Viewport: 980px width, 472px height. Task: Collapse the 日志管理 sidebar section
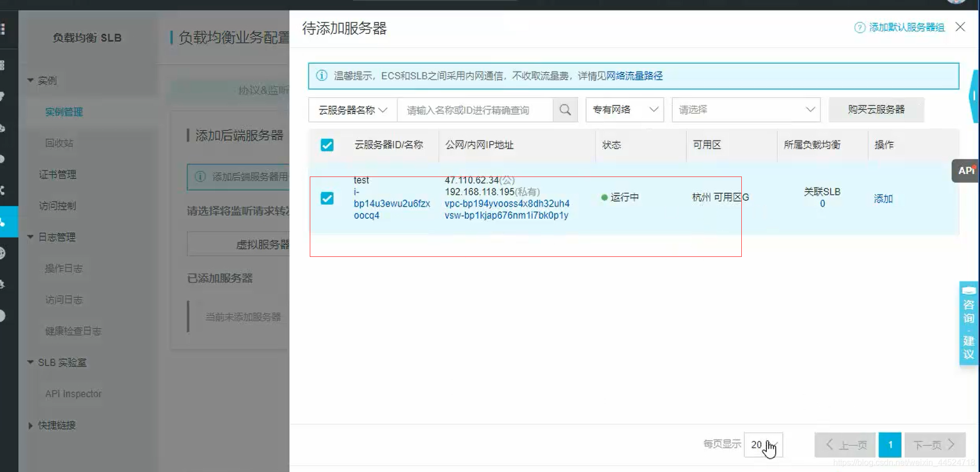pos(30,237)
